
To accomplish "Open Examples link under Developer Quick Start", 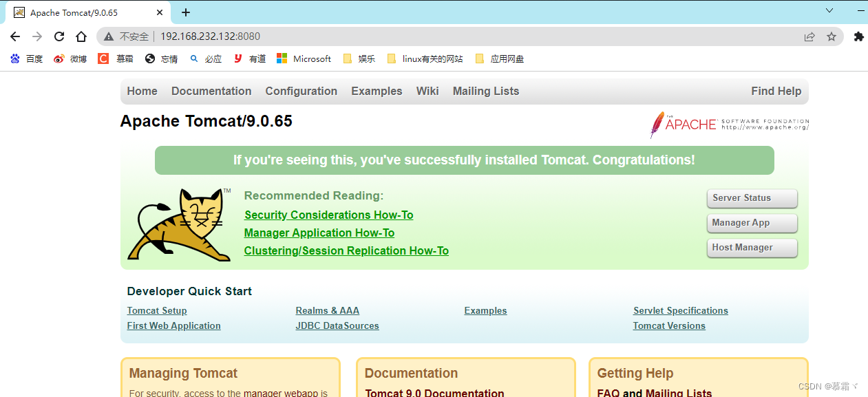I will [486, 310].
